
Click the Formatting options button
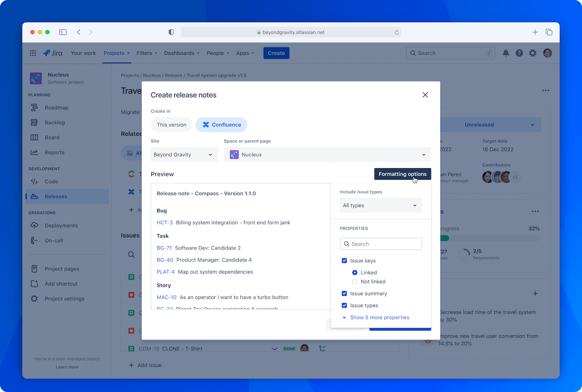pyautogui.click(x=402, y=174)
